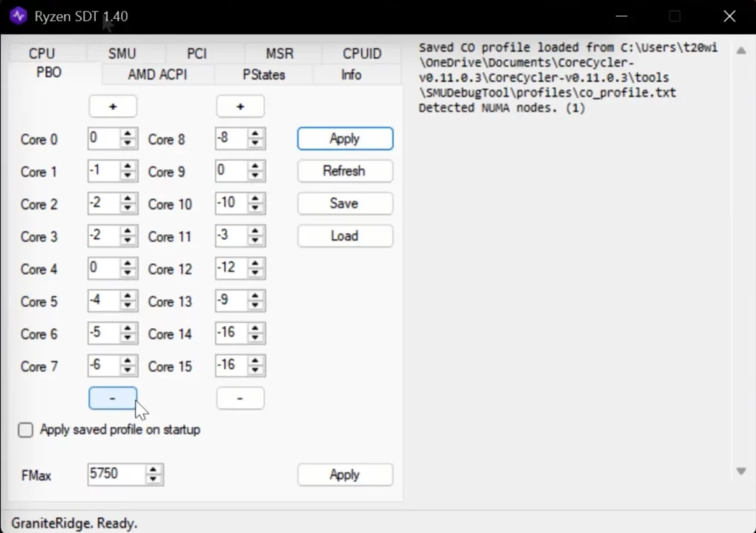Open the PStates tab
The height and width of the screenshot is (533, 756).
pyautogui.click(x=264, y=75)
